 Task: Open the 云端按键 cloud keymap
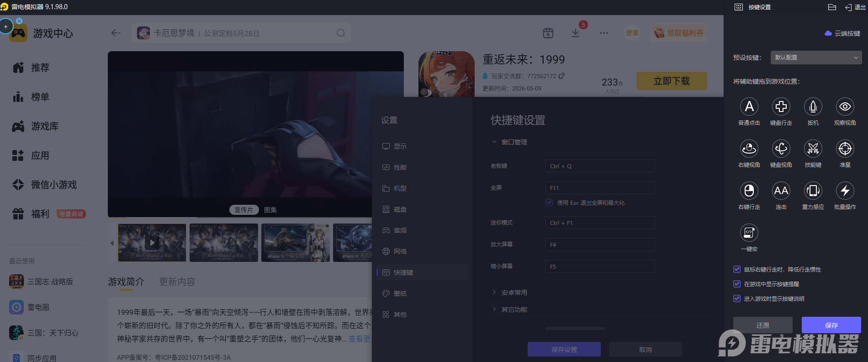842,33
